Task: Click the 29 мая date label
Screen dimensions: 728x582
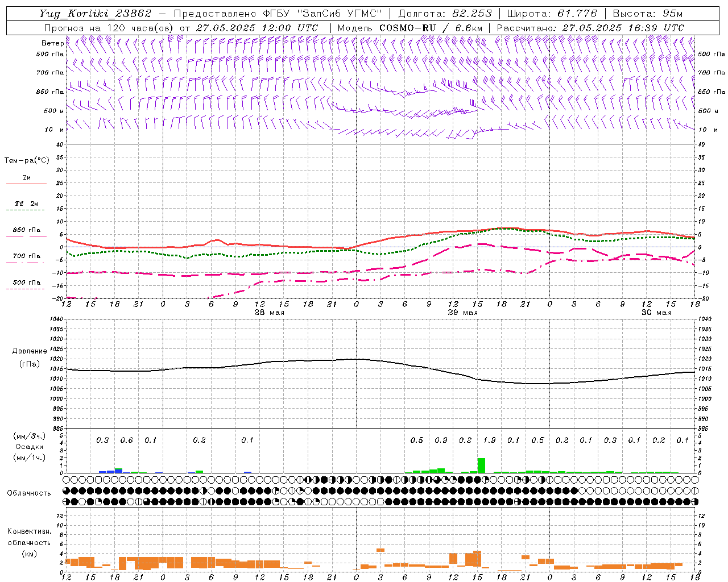Action: pyautogui.click(x=463, y=313)
